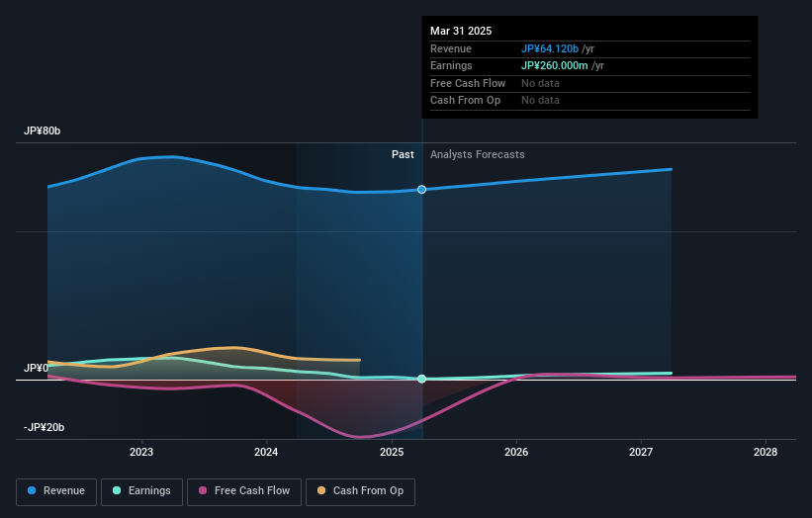The height and width of the screenshot is (518, 812).
Task: Toggle the Free Cash Flow legend series
Action: 244,491
